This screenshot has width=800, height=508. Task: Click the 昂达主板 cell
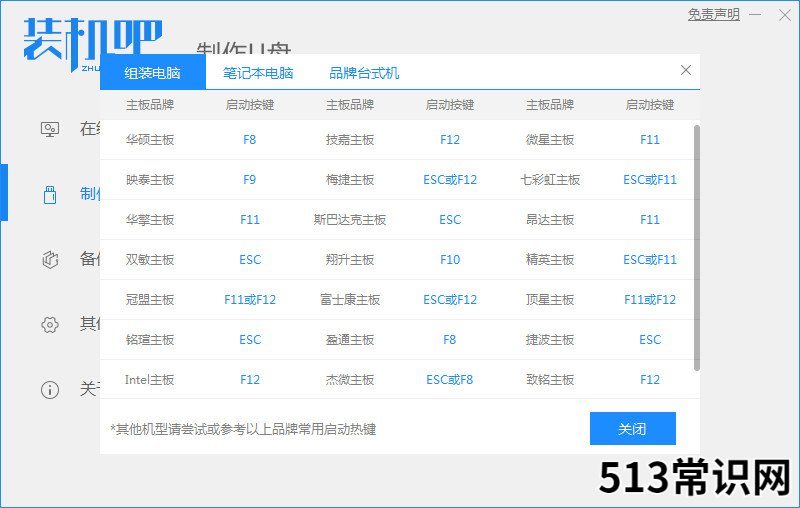point(550,219)
